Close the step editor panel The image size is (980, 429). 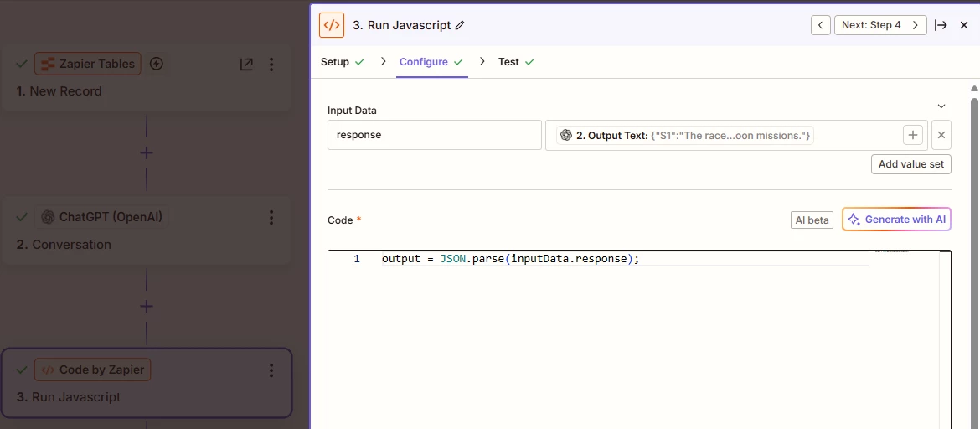(964, 26)
